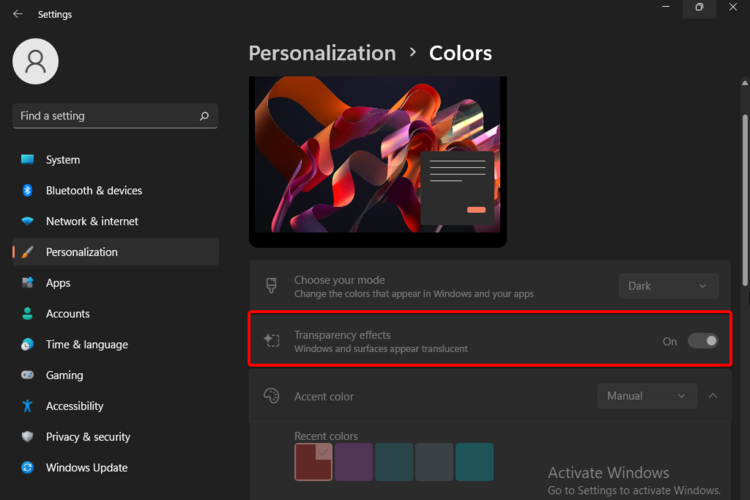The image size is (750, 500).
Task: Click the Find a setting search box
Action: click(105, 116)
